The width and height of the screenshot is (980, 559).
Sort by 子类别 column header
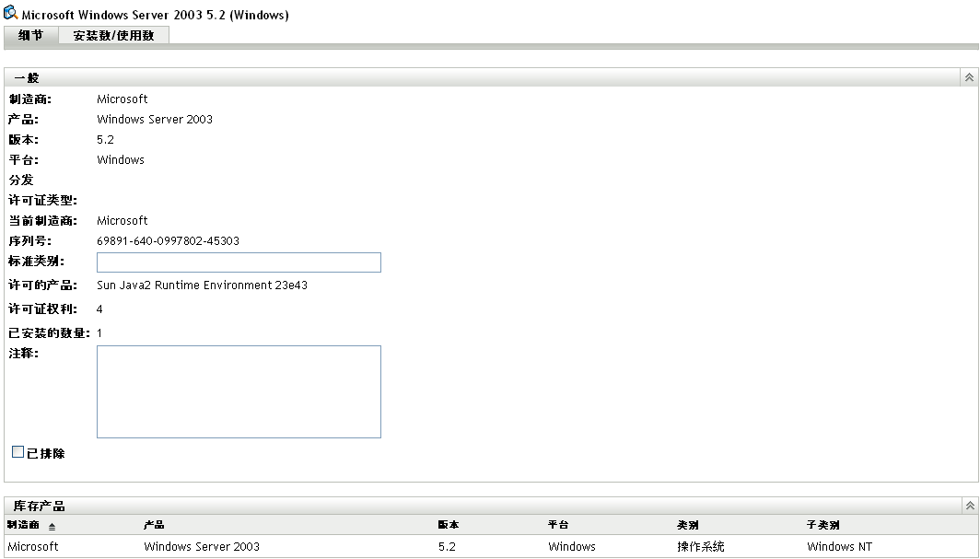823,525
